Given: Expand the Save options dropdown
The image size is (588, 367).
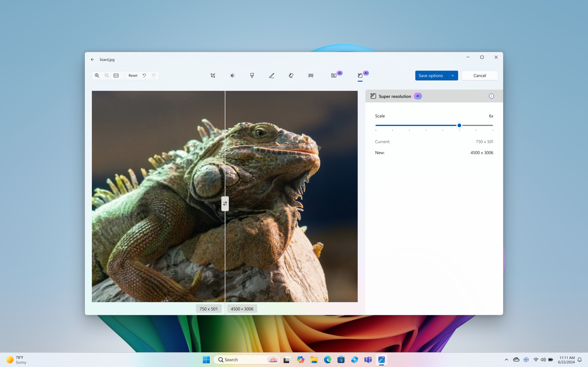Looking at the screenshot, I should [x=452, y=75].
